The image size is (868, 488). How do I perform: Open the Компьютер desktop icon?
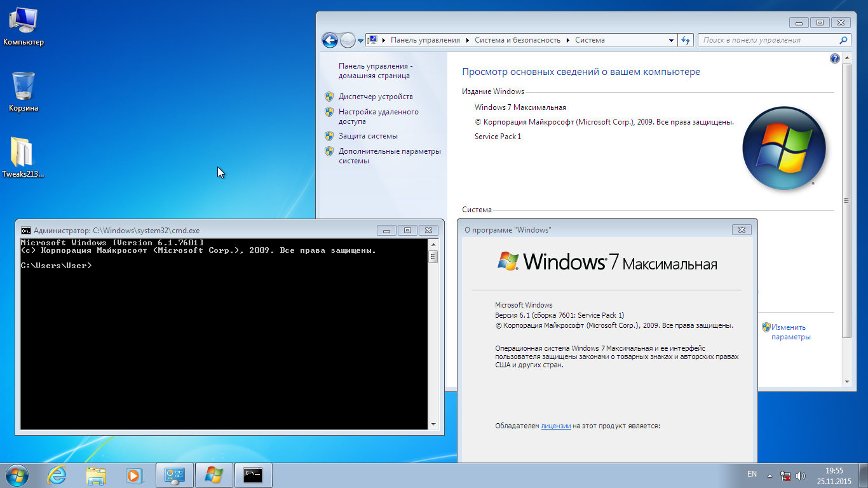(x=24, y=26)
